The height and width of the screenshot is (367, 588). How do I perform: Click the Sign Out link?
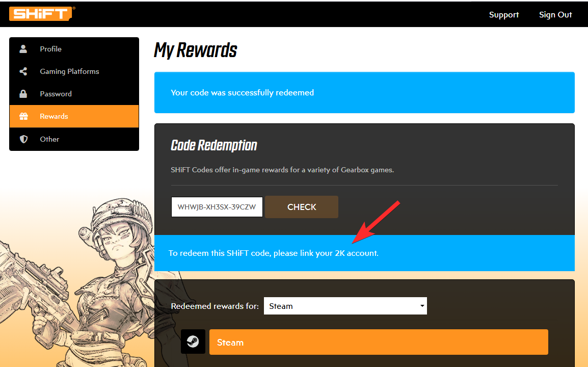(x=555, y=15)
